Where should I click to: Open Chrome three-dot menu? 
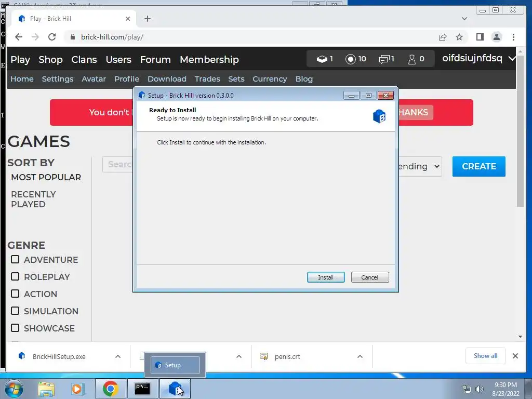pos(513,37)
